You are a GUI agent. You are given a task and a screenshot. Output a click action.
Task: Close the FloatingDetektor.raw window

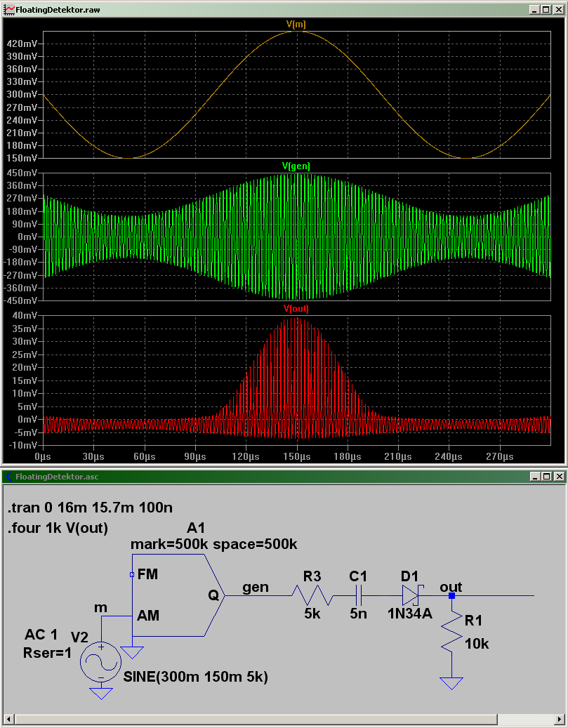pos(559,10)
